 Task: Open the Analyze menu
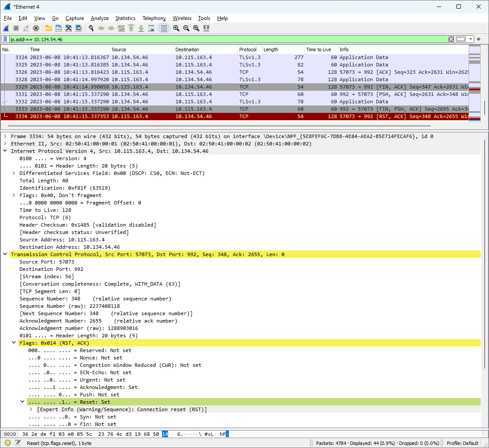(99, 18)
